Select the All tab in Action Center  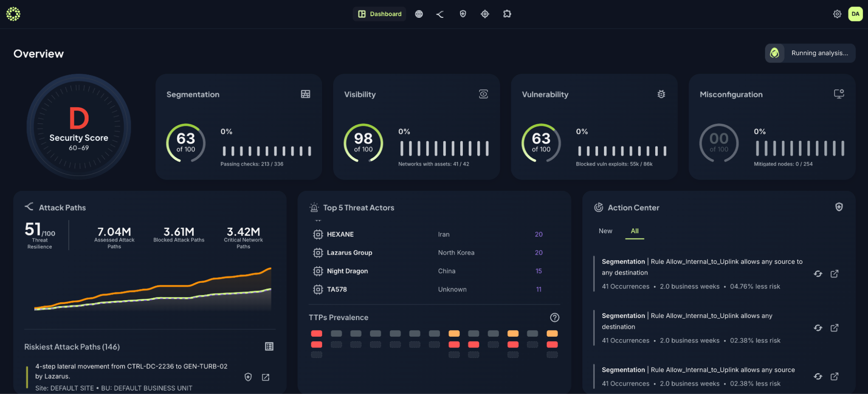(634, 231)
